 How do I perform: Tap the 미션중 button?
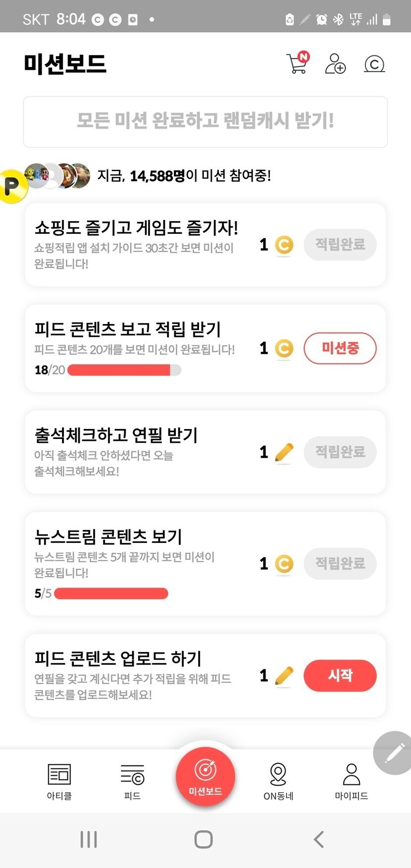(x=340, y=348)
